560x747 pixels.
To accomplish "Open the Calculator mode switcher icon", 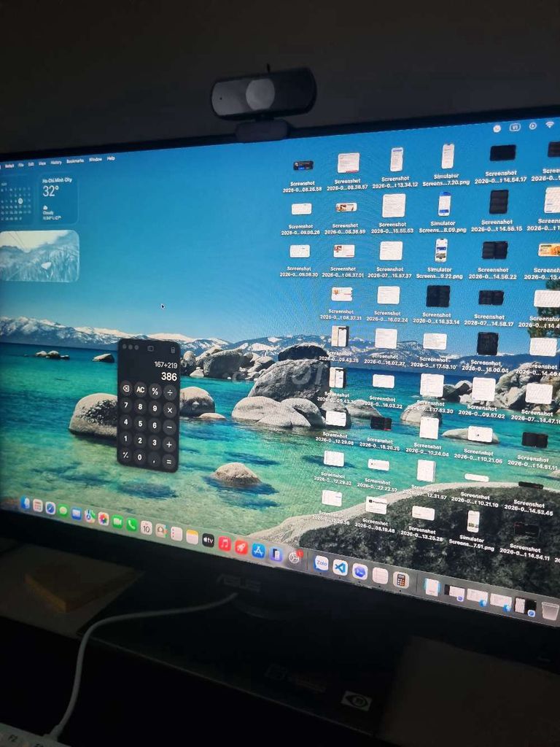I will (x=173, y=350).
